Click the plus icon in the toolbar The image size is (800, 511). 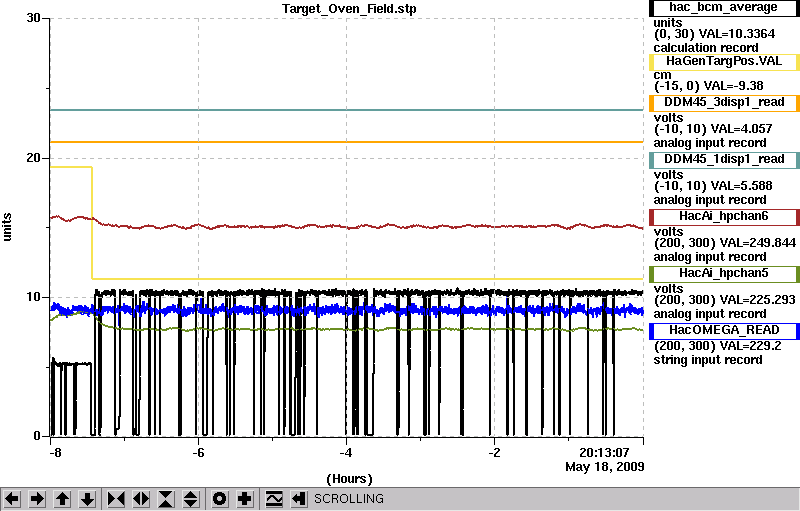point(245,499)
